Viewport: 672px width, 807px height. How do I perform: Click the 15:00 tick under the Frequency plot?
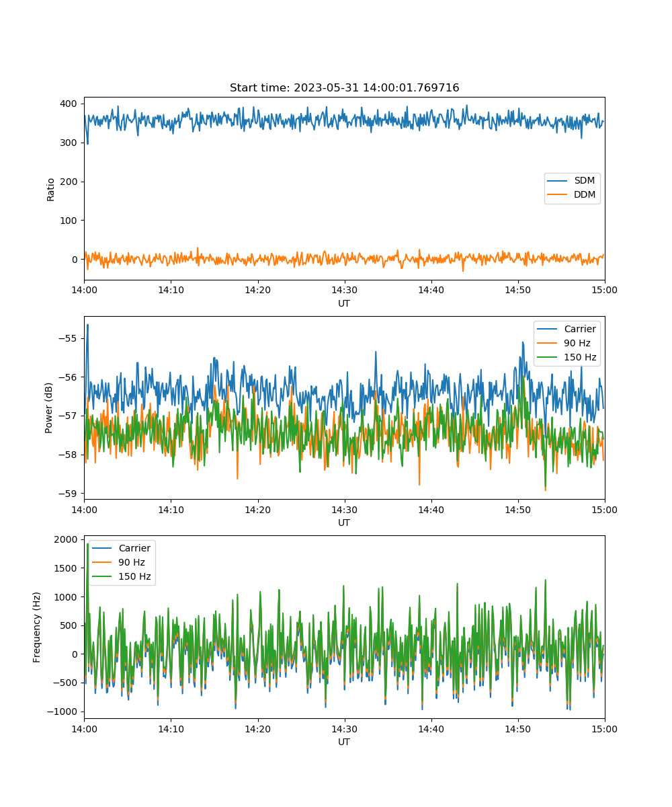605,728
